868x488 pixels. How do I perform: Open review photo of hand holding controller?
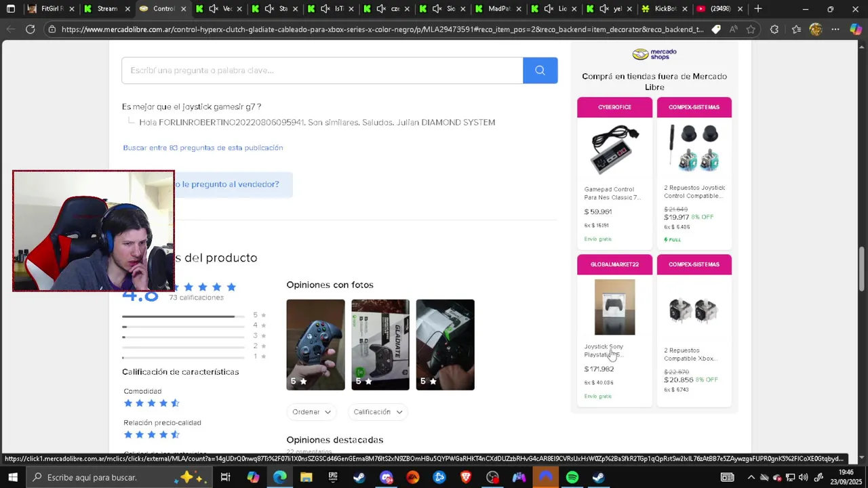(x=315, y=345)
